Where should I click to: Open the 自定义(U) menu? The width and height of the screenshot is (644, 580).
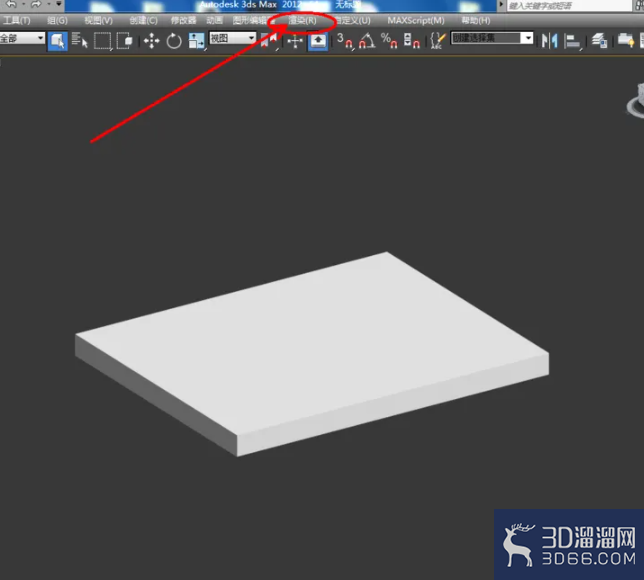352,20
